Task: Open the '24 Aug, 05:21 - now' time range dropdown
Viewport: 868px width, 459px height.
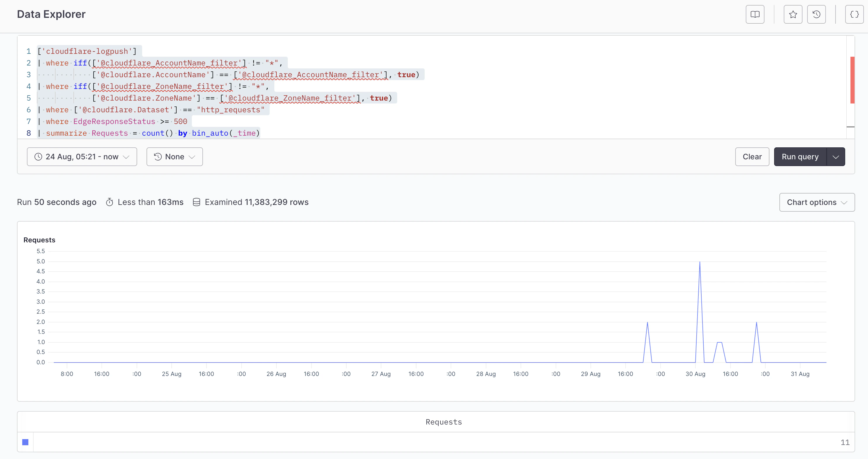Action: 82,157
